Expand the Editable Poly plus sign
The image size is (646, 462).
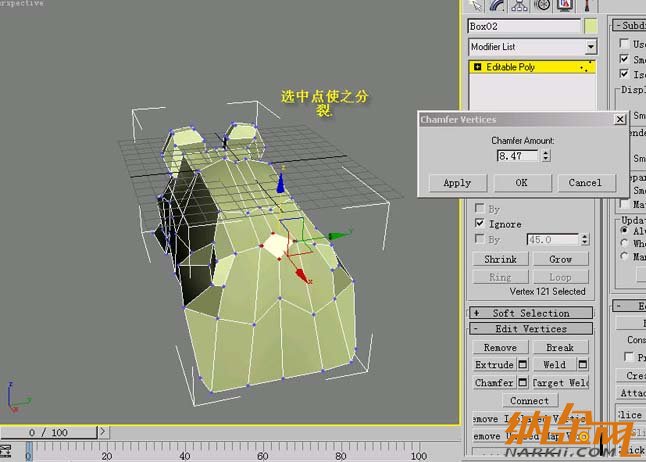(x=477, y=67)
